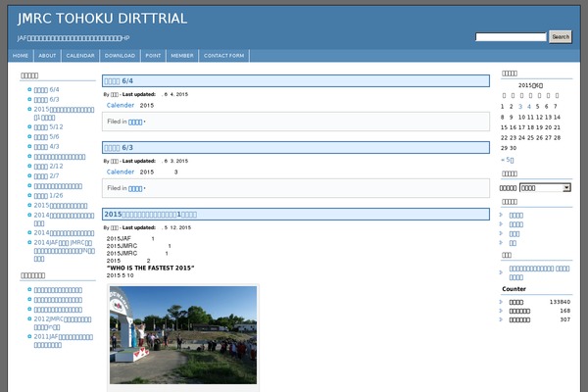Select day 3 in the June 2015 calendar
The image size is (588, 392).
tap(520, 107)
